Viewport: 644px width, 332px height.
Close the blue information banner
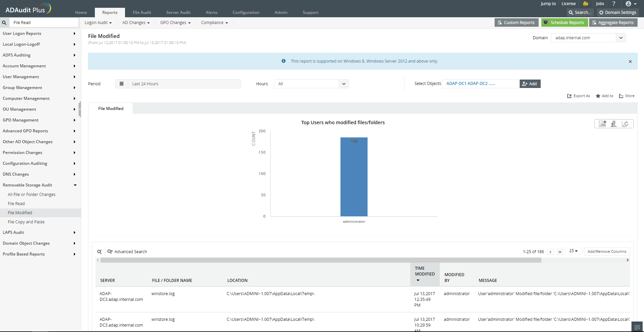tap(630, 62)
